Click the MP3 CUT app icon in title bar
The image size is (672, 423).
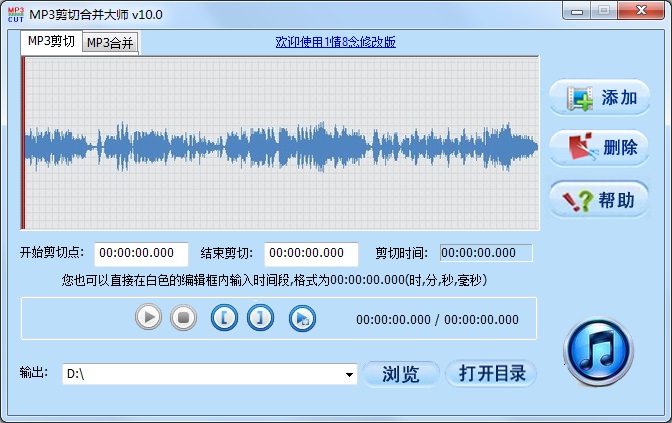[x=16, y=15]
